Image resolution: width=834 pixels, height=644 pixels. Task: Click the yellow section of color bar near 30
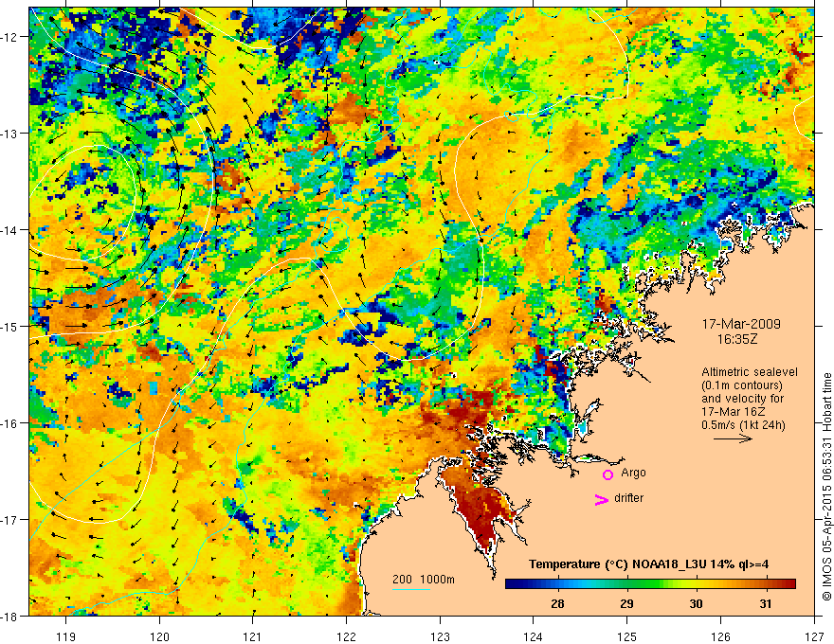[696, 584]
